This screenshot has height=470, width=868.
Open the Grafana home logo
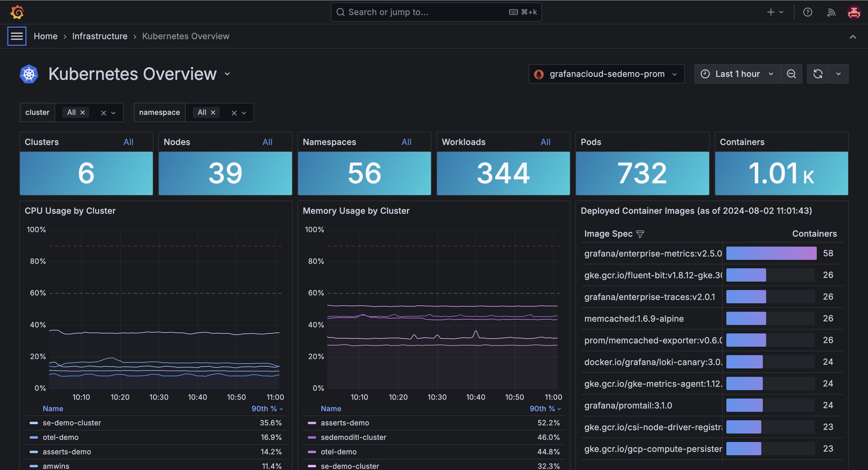point(17,12)
